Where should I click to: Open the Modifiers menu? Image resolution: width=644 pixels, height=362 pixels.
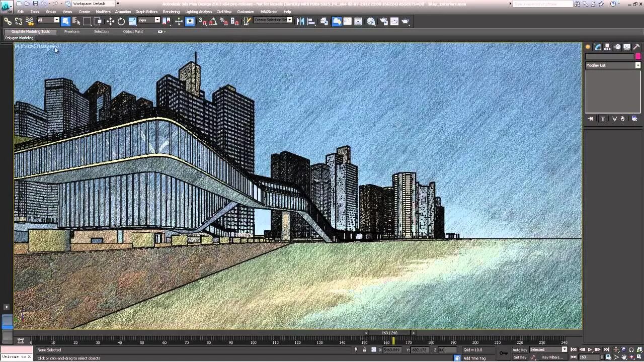tap(103, 12)
